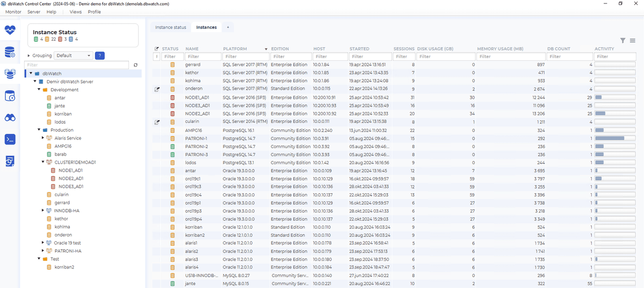Sort by the STARTED column header
The height and width of the screenshot is (288, 644).
(359, 49)
